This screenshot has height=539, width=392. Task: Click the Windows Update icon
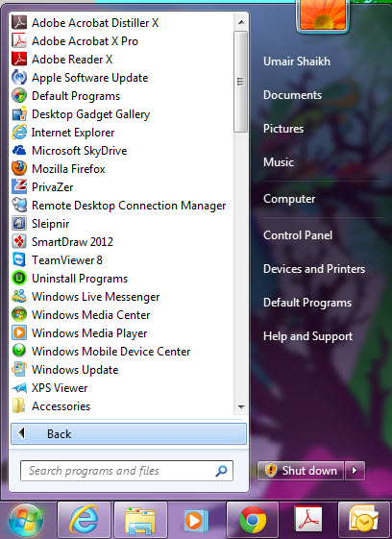19,370
